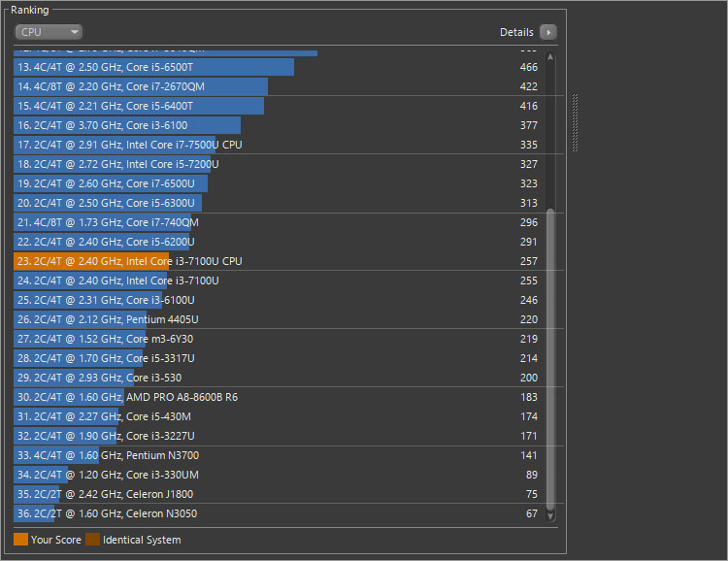Click the scrollbar up arrow
728x561 pixels.
click(x=550, y=57)
